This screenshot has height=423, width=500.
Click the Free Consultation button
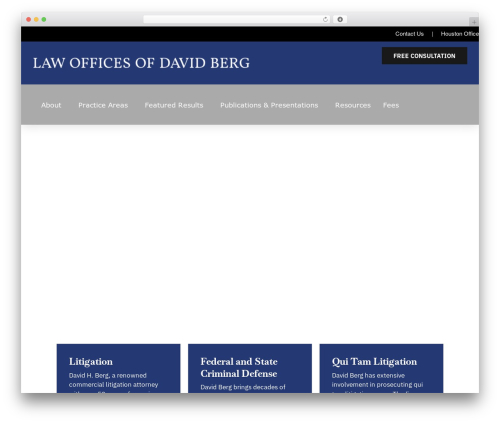424,56
